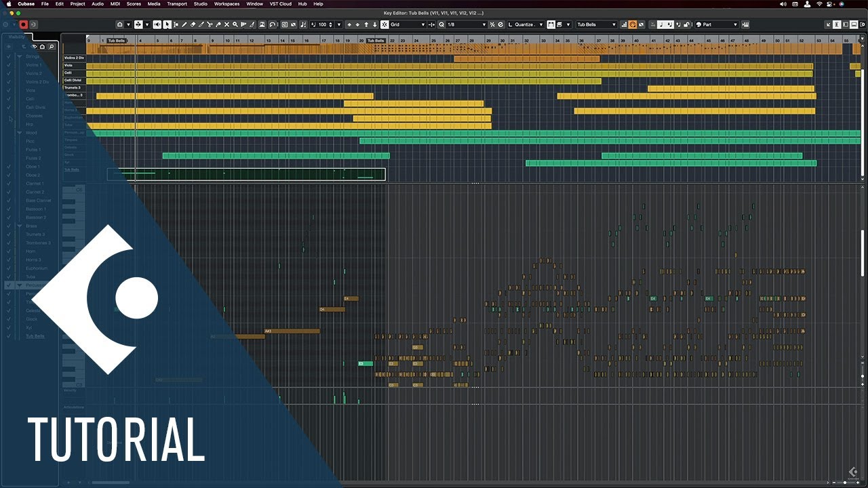The width and height of the screenshot is (868, 488).
Task: Click the house icon in Visibility panel
Action: click(42, 47)
